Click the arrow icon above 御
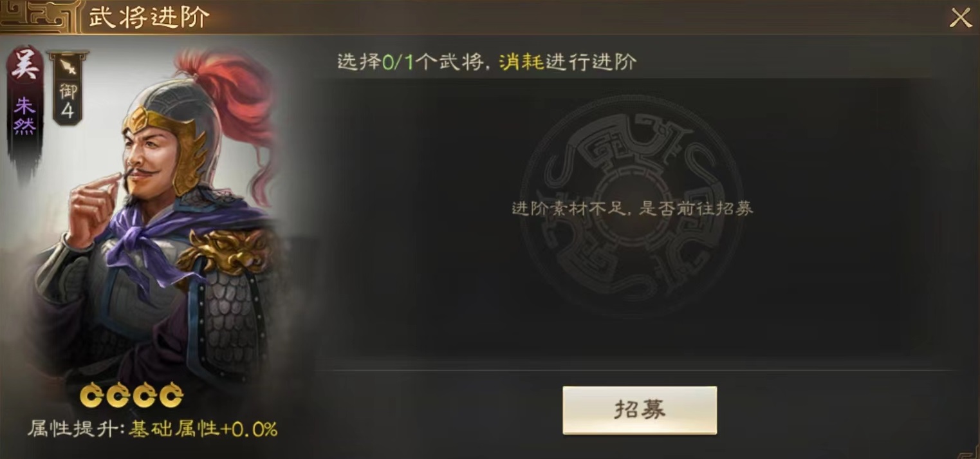 click(x=67, y=66)
